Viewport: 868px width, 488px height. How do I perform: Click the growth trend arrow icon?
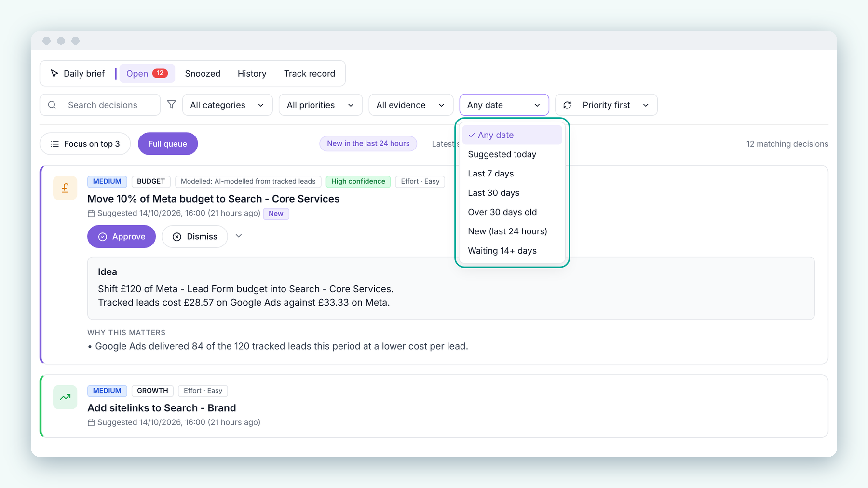coord(65,397)
